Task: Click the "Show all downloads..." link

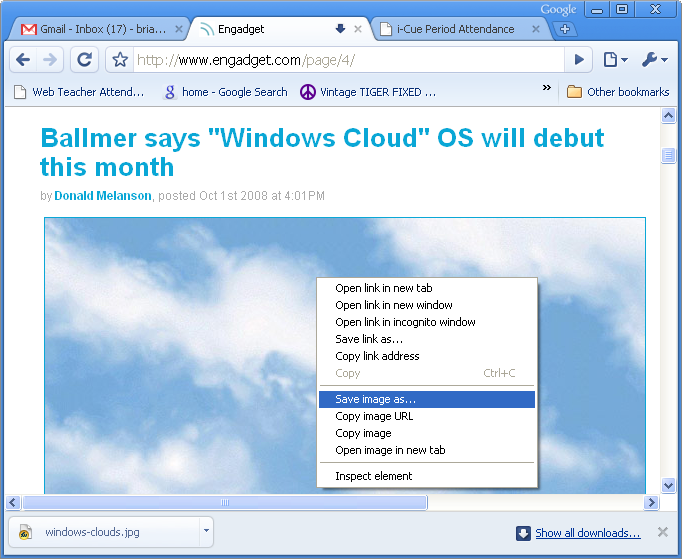Action: pos(587,533)
